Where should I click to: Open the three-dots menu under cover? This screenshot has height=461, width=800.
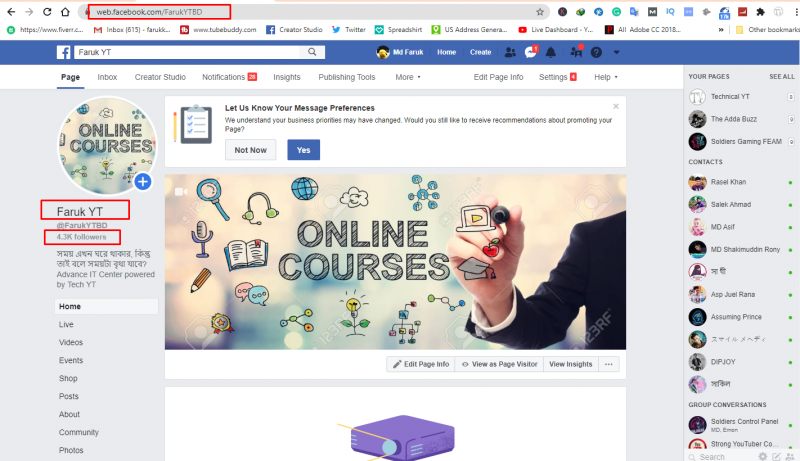pos(608,364)
